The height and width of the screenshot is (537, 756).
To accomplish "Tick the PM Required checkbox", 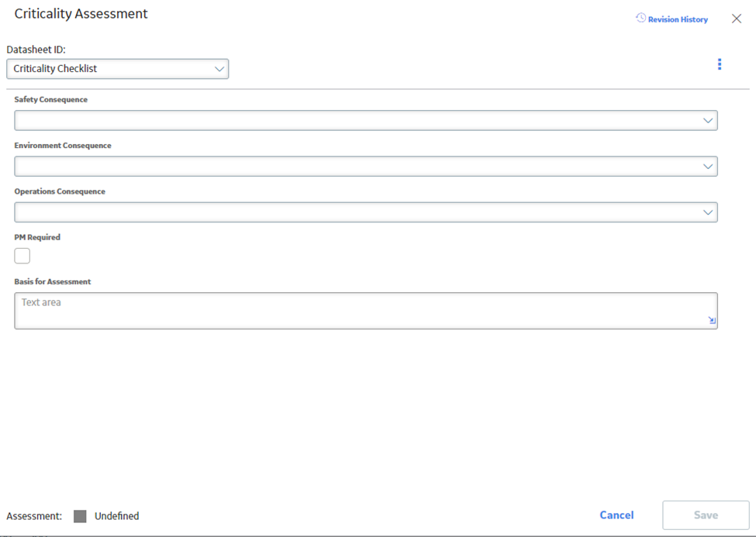I will click(22, 256).
